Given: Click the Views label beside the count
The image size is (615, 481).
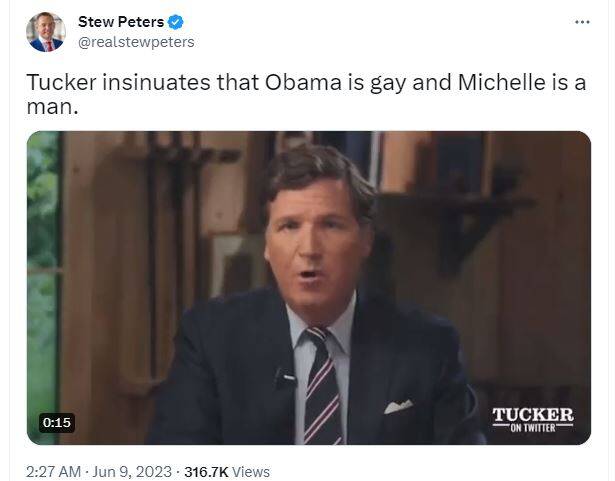Looking at the screenshot, I should coord(251,472).
